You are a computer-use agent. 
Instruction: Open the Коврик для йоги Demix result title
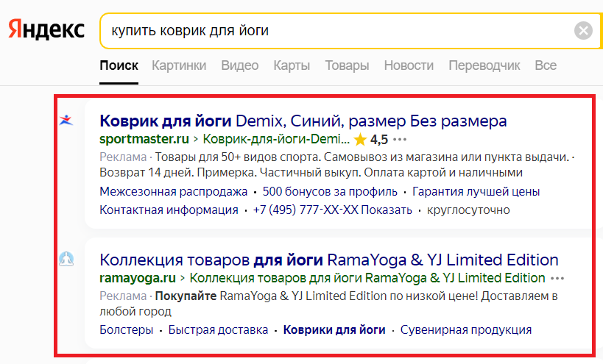pos(303,121)
